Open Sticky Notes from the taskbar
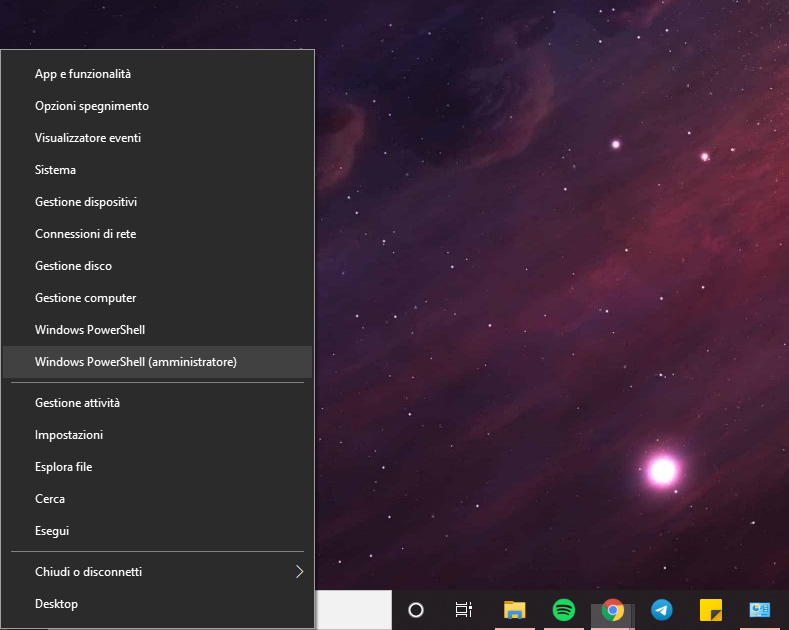This screenshot has width=789, height=630. click(x=711, y=610)
